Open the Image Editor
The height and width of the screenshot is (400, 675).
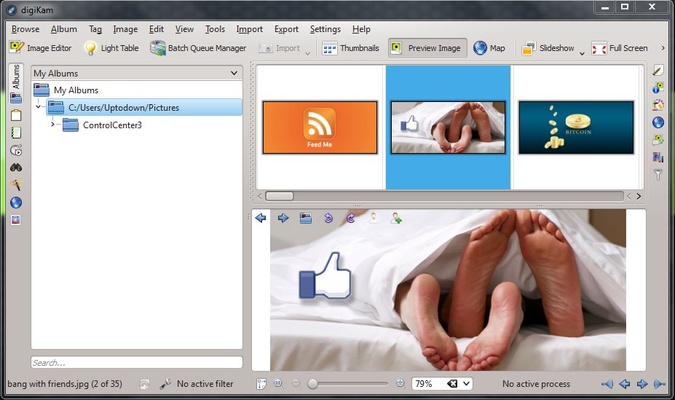pyautogui.click(x=40, y=48)
